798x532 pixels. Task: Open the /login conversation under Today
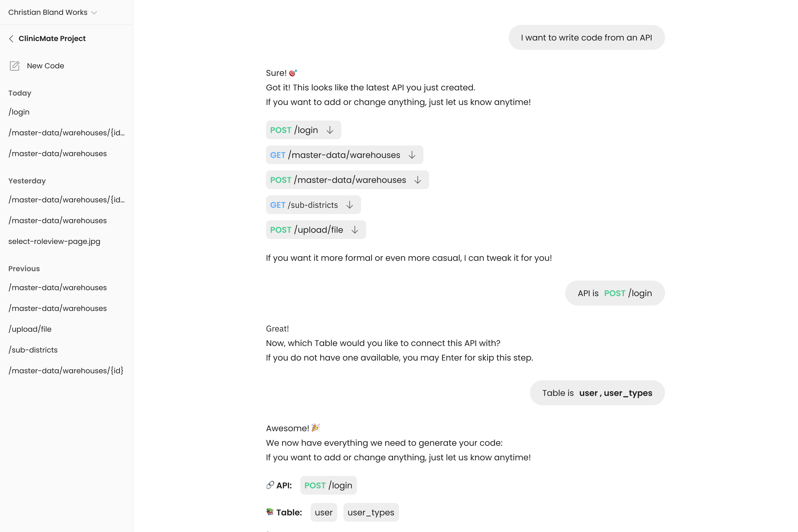click(19, 112)
